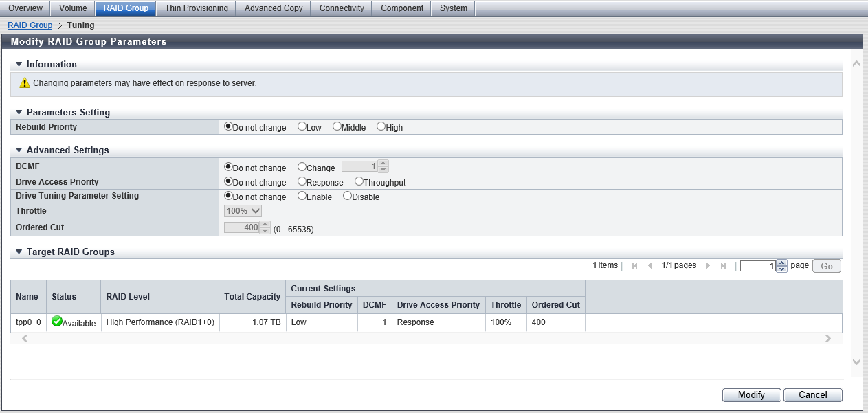
Task: Click the previous page arrow icon
Action: tap(650, 266)
